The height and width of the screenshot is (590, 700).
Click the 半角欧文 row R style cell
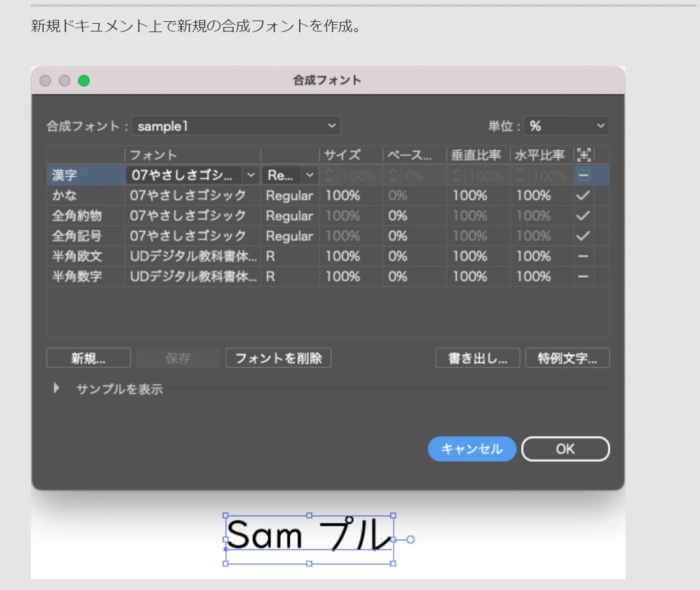pyautogui.click(x=270, y=256)
